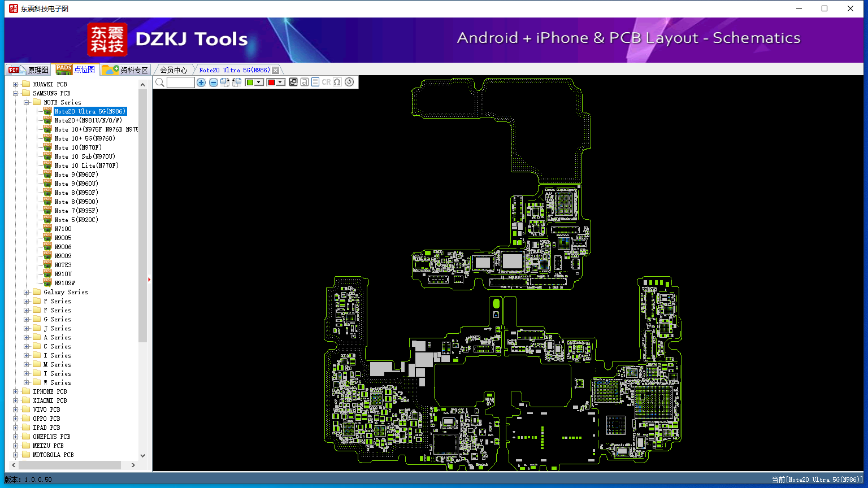Viewport: 868px width, 488px height.
Task: Click the folder icon of IPAD PCB
Action: 26,428
